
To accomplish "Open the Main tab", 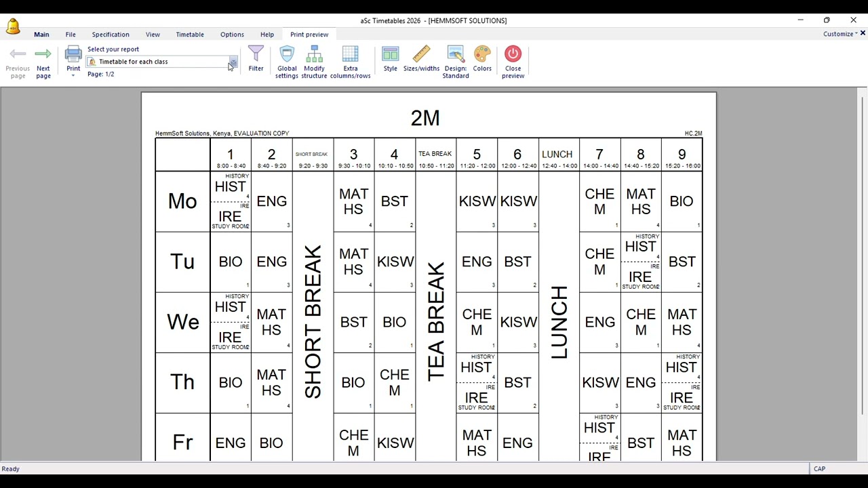I will 41,35.
